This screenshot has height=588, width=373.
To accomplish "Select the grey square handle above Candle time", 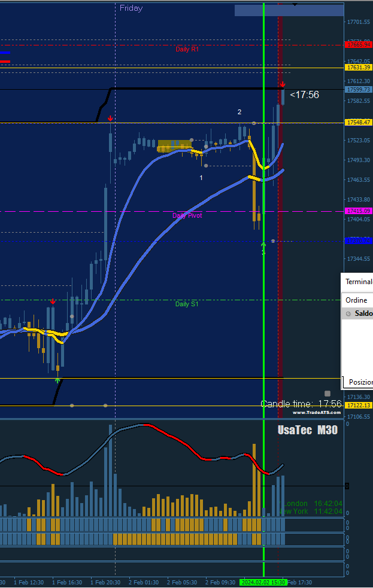I will 327,394.
